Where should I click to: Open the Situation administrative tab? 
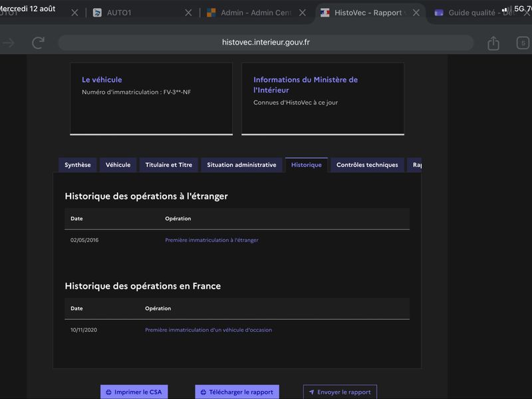click(241, 165)
